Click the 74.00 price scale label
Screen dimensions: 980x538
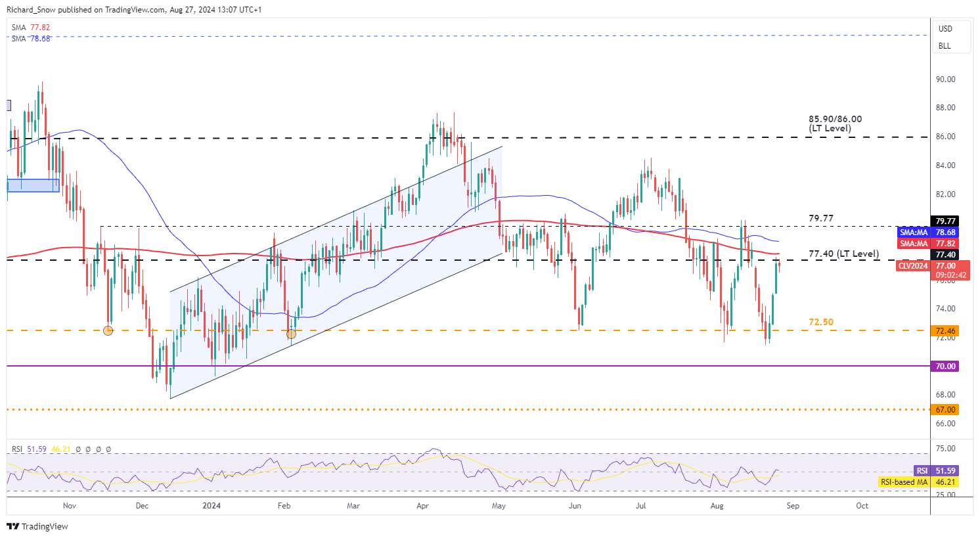[x=945, y=309]
